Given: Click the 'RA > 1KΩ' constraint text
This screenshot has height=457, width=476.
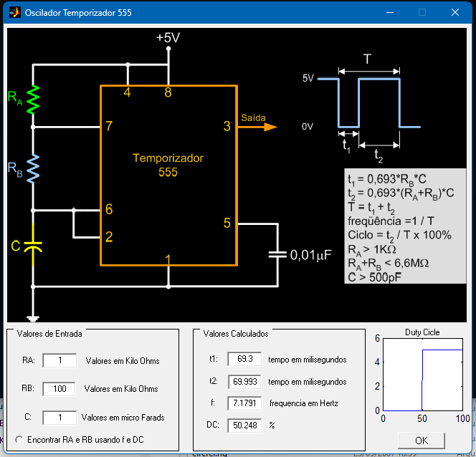Looking at the screenshot, I should point(372,249).
